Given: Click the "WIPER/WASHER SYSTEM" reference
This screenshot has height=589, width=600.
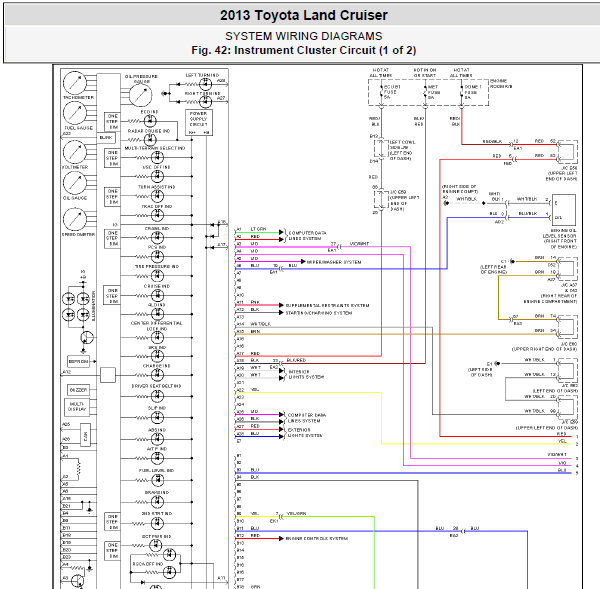Looking at the screenshot, I should (x=334, y=262).
